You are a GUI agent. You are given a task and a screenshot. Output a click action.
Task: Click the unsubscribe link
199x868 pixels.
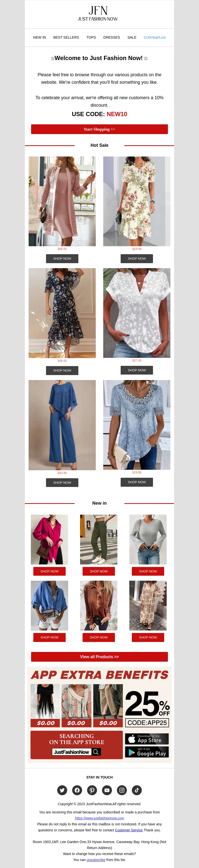pyautogui.click(x=96, y=860)
